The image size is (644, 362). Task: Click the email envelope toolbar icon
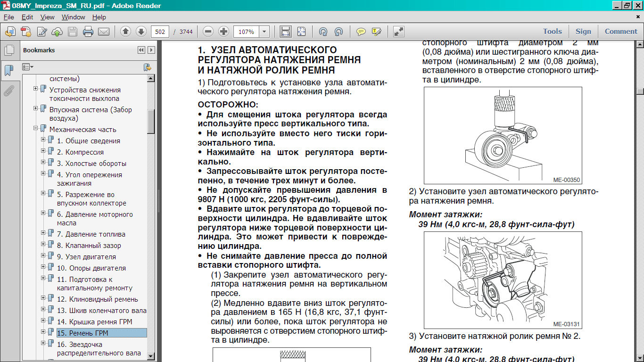pos(103,32)
